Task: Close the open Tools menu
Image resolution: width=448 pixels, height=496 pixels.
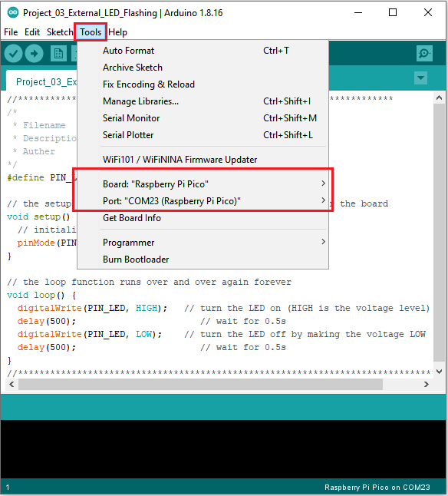Action: pyautogui.click(x=91, y=32)
